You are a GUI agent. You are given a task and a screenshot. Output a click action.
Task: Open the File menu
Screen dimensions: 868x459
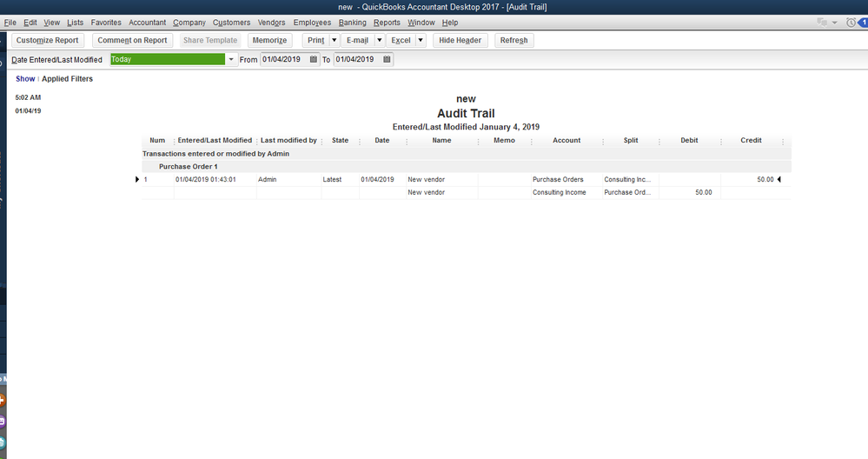pyautogui.click(x=10, y=23)
